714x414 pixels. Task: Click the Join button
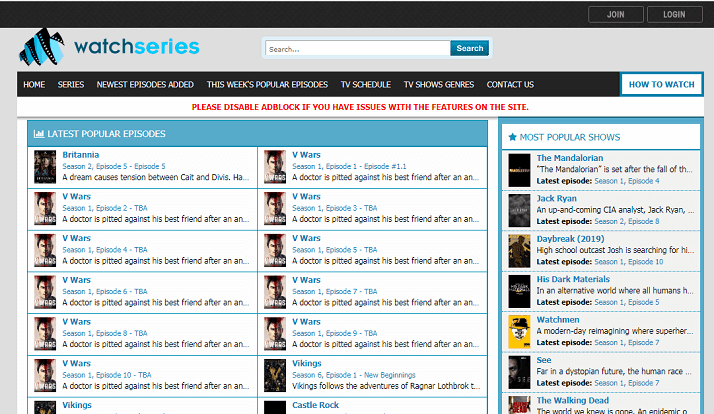[616, 14]
